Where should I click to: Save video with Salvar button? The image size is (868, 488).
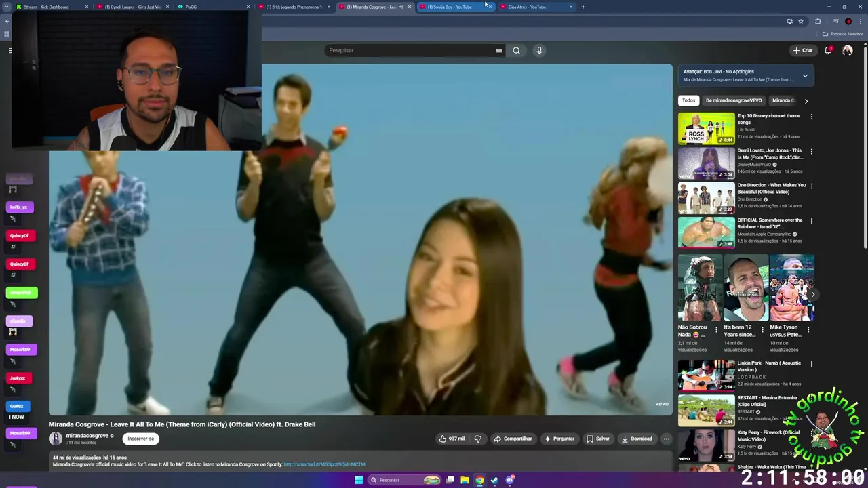click(598, 439)
